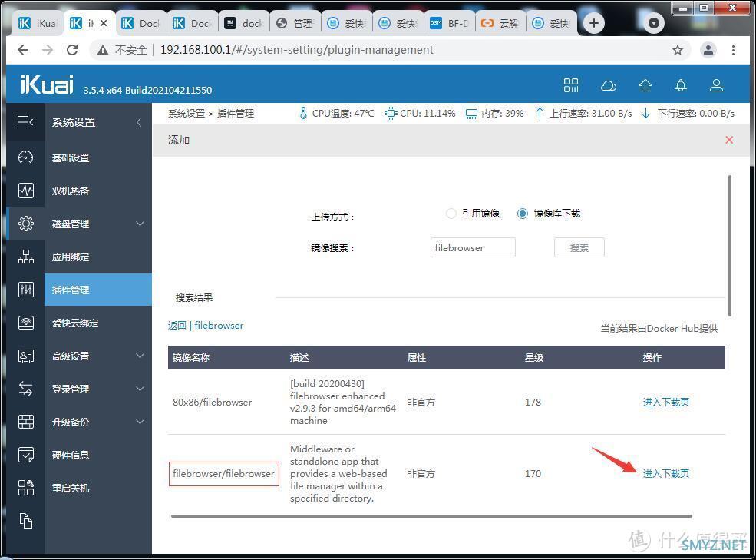Open the firewall brick-wall sidebar icon
Image resolution: width=756 pixels, height=560 pixels.
click(x=25, y=422)
